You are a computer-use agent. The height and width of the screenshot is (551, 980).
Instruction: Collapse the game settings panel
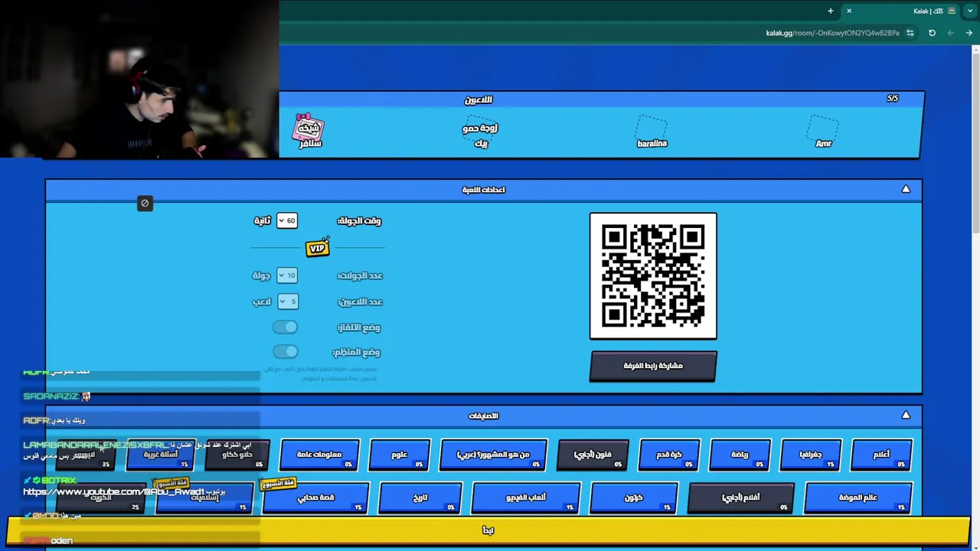click(x=906, y=189)
